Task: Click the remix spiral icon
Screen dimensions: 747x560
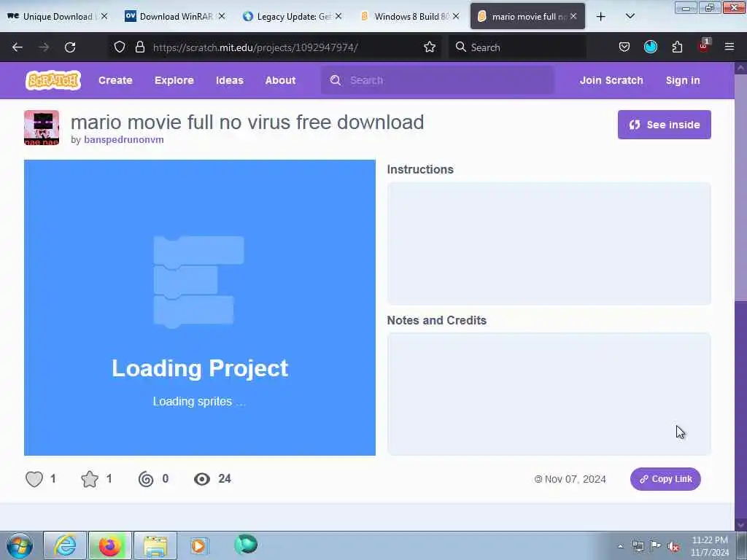Action: pos(146,479)
